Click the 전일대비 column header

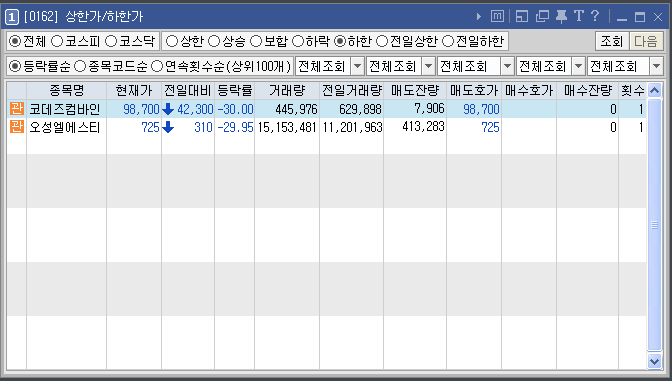point(188,90)
